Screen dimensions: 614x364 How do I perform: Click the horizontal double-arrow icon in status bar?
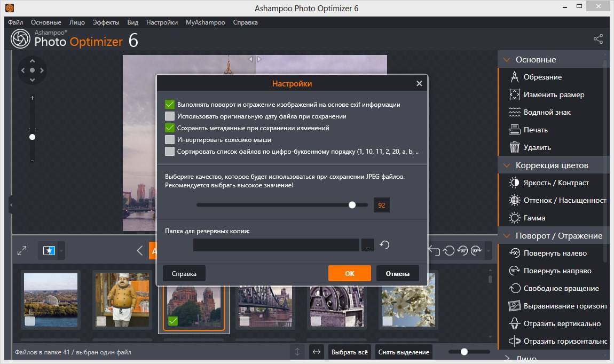[317, 352]
